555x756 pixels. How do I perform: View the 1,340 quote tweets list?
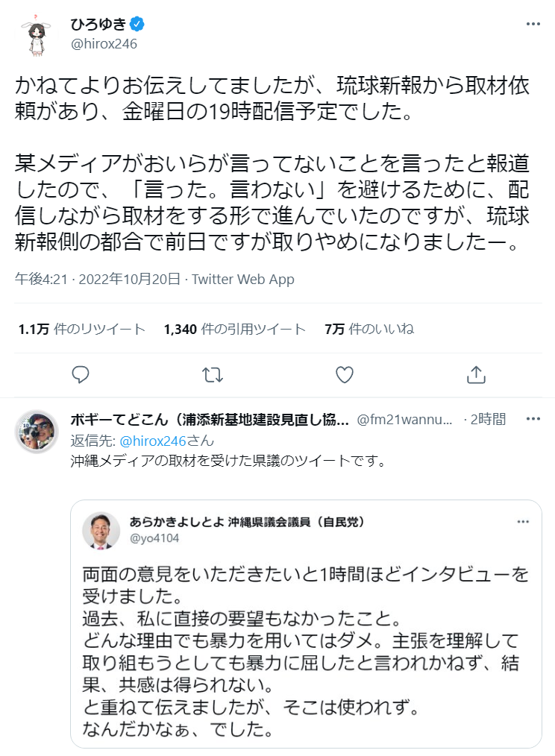234,330
